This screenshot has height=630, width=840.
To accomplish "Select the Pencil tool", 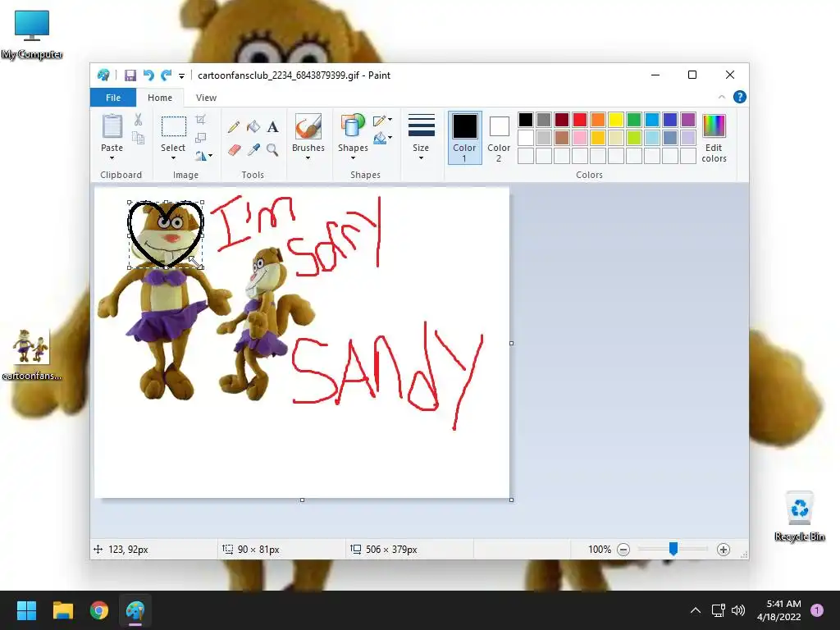I will [x=234, y=127].
